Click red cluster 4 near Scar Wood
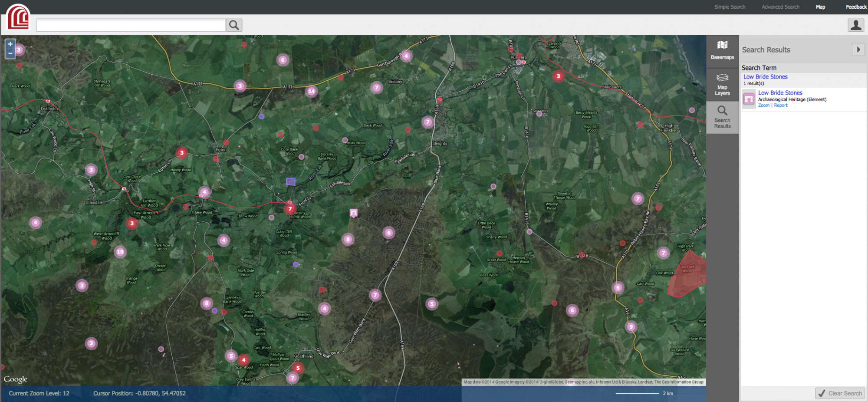Image resolution: width=868 pixels, height=402 pixels. pos(243,360)
